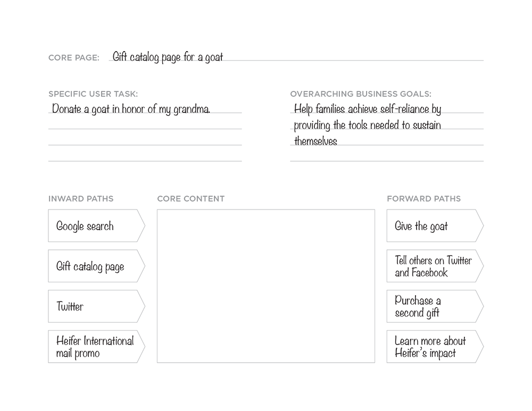Screen dimensions: 532x411
Task: Click the Forward Paths heading
Action: pyautogui.click(x=424, y=199)
